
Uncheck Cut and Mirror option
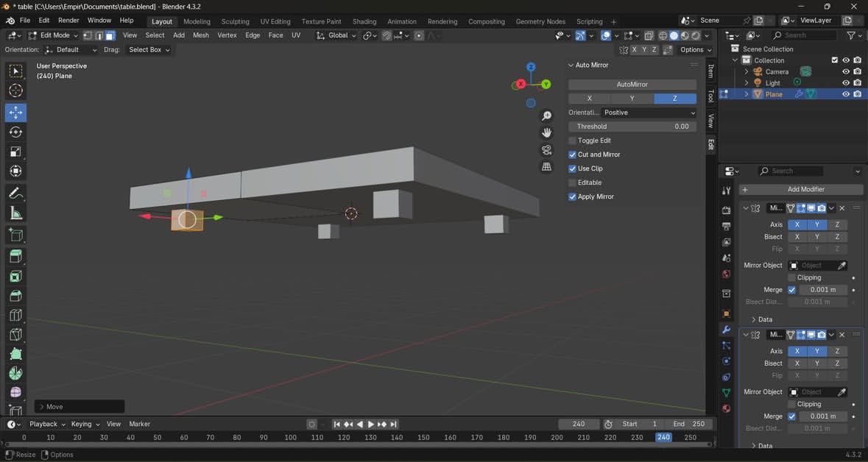[x=572, y=154]
